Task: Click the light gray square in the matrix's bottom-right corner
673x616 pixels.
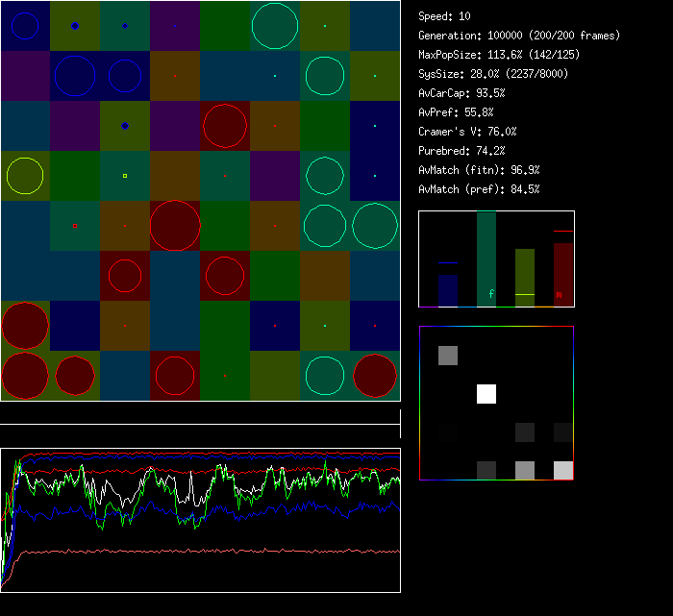Action: [563, 470]
